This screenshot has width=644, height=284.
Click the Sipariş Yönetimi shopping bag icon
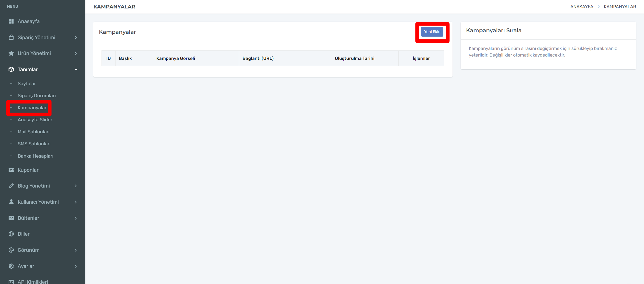tap(11, 37)
